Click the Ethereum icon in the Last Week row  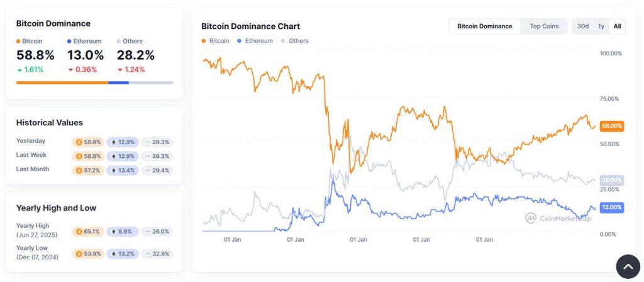[x=112, y=156]
